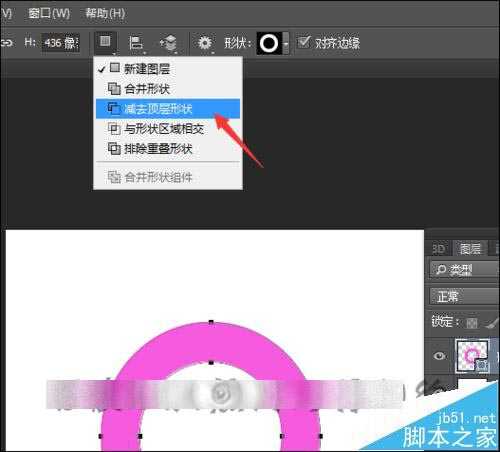This screenshot has width=500, height=452.
Task: Hide the shape layer via eye icon
Action: tap(439, 356)
